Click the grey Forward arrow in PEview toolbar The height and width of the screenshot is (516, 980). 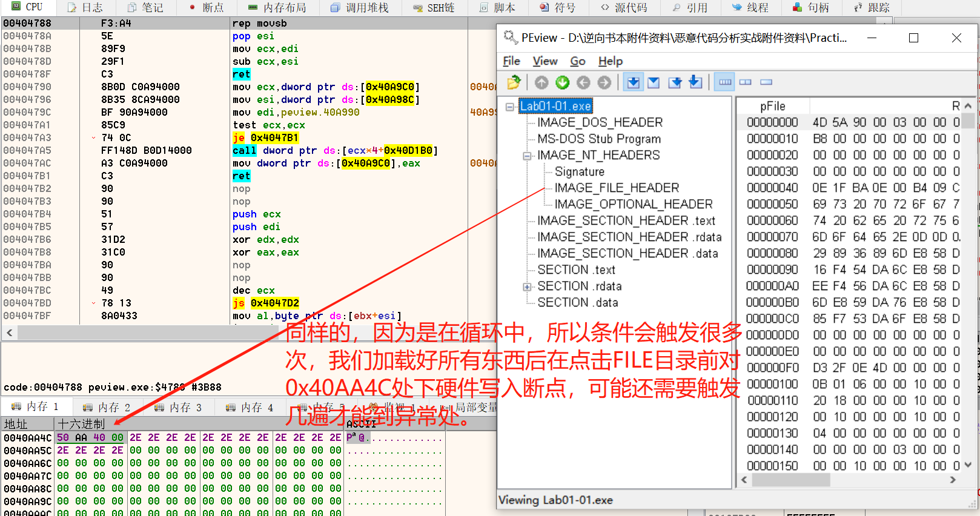604,82
